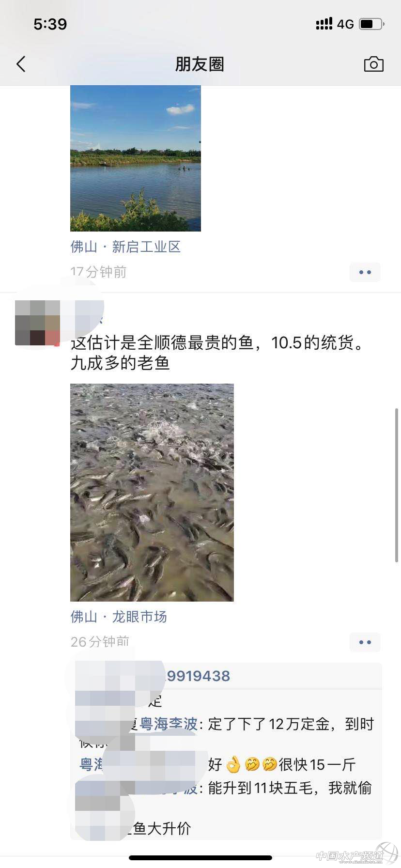Tap the back arrow in Moments header
This screenshot has width=401, height=868.
[x=21, y=64]
